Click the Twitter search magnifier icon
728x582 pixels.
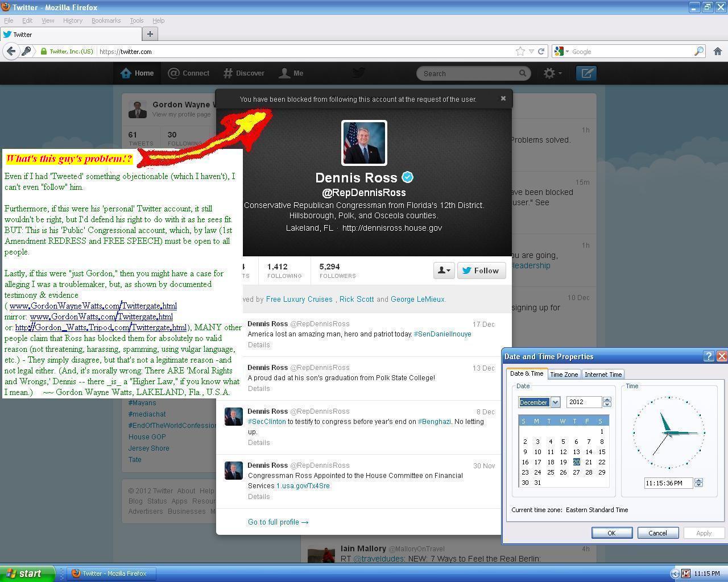[x=522, y=73]
